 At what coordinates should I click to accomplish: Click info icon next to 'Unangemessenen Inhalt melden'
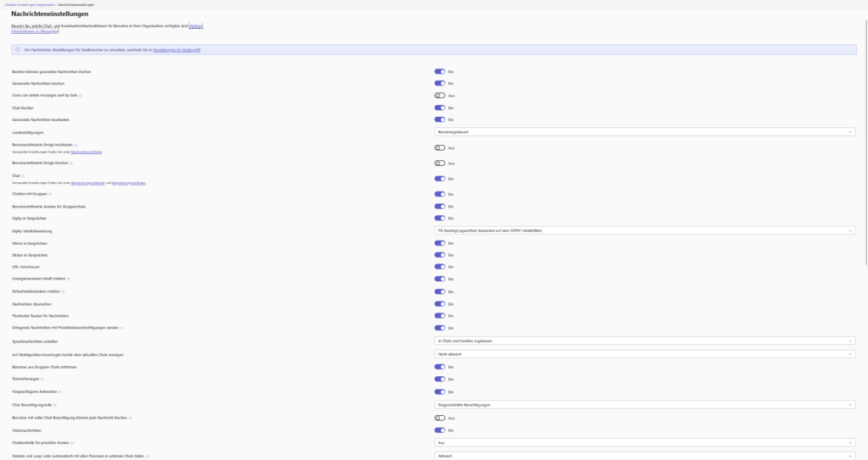pyautogui.click(x=67, y=279)
